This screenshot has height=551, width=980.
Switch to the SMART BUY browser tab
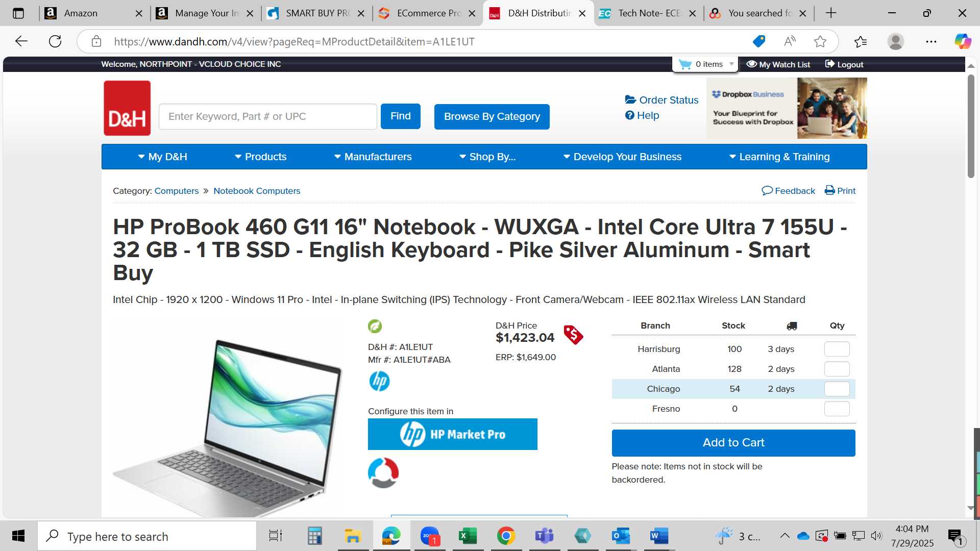point(316,13)
